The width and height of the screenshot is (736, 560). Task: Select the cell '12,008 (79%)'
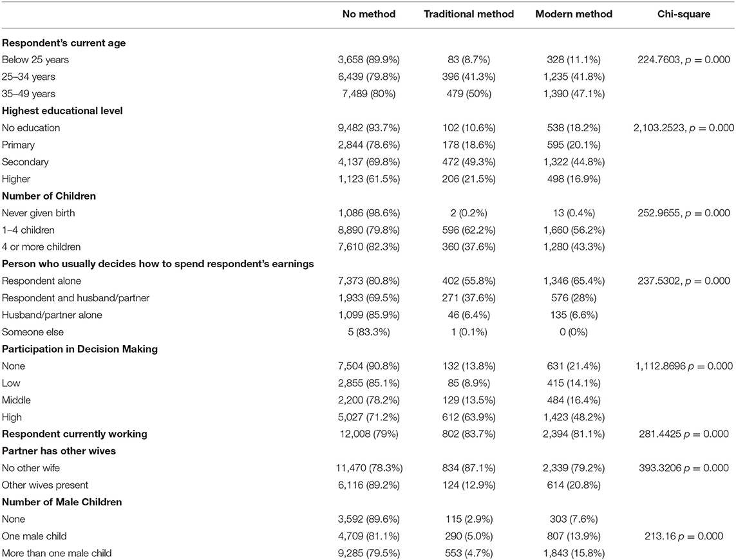[x=369, y=434]
